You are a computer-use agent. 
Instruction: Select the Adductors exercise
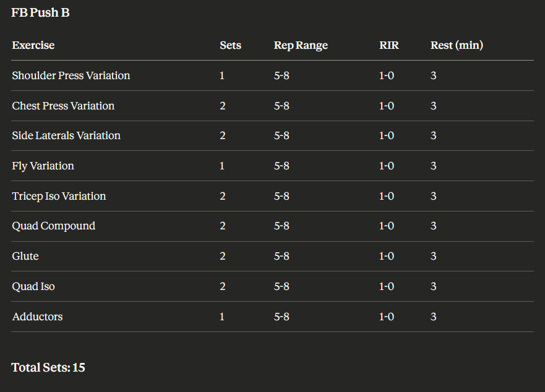point(37,317)
